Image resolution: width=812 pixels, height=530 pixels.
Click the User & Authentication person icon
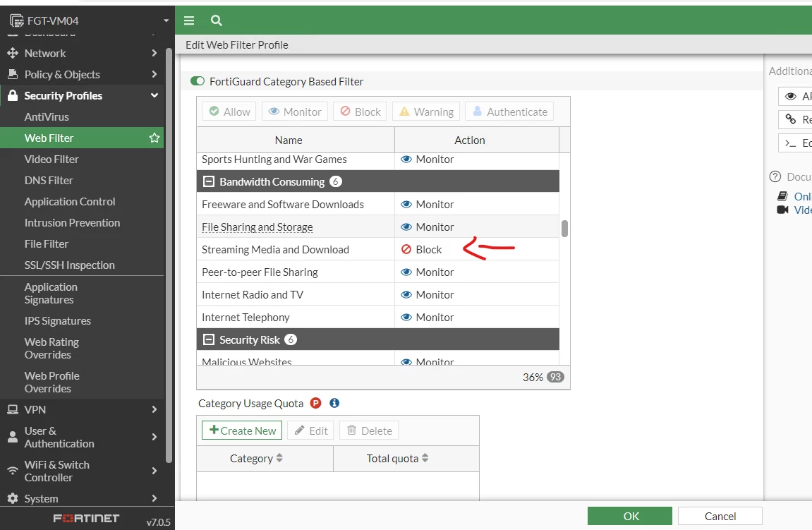(13, 437)
